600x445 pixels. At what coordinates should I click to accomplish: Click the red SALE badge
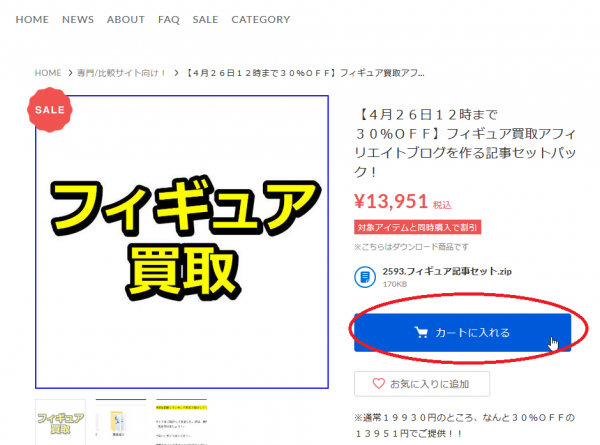pos(50,109)
